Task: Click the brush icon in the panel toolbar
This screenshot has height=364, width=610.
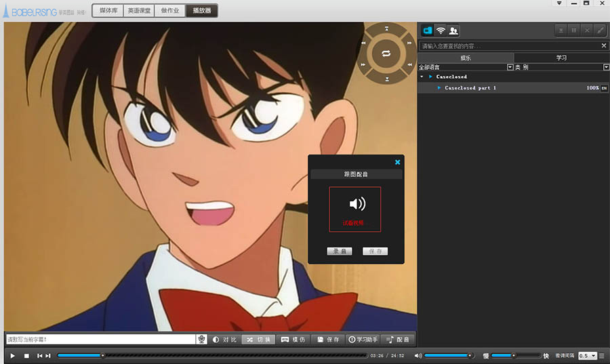Action: 601,31
